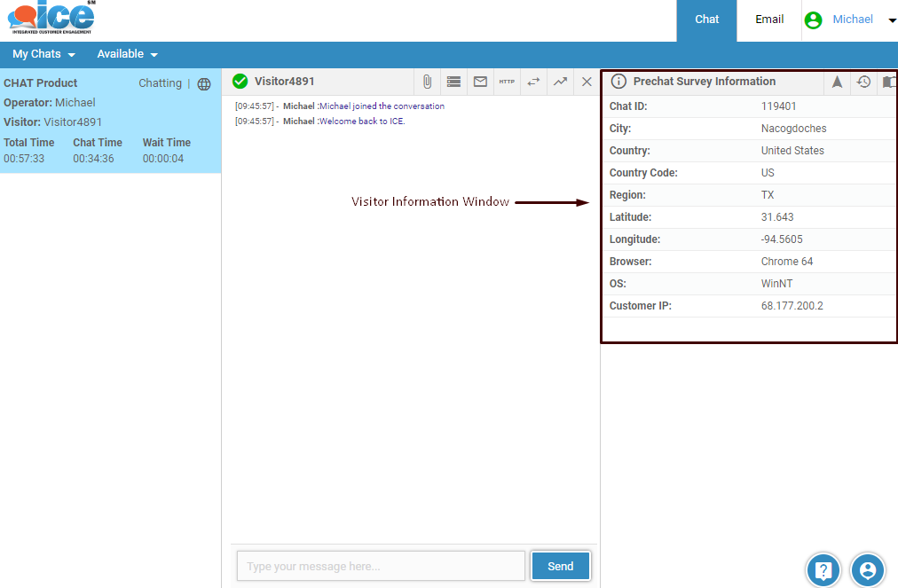Click the book icon in info panel
The image size is (898, 588).
point(888,82)
